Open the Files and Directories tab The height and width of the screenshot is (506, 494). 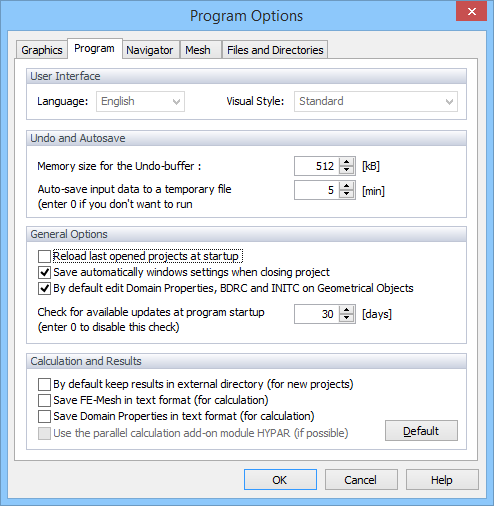coord(275,50)
